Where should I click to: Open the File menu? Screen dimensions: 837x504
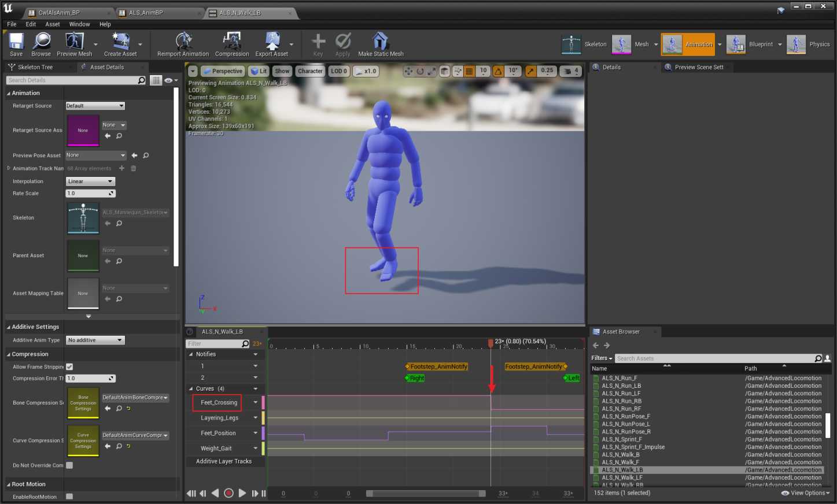click(12, 24)
